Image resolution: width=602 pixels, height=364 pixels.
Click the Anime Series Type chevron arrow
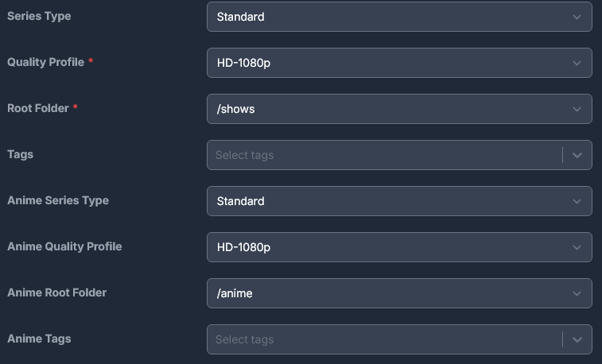coord(577,201)
